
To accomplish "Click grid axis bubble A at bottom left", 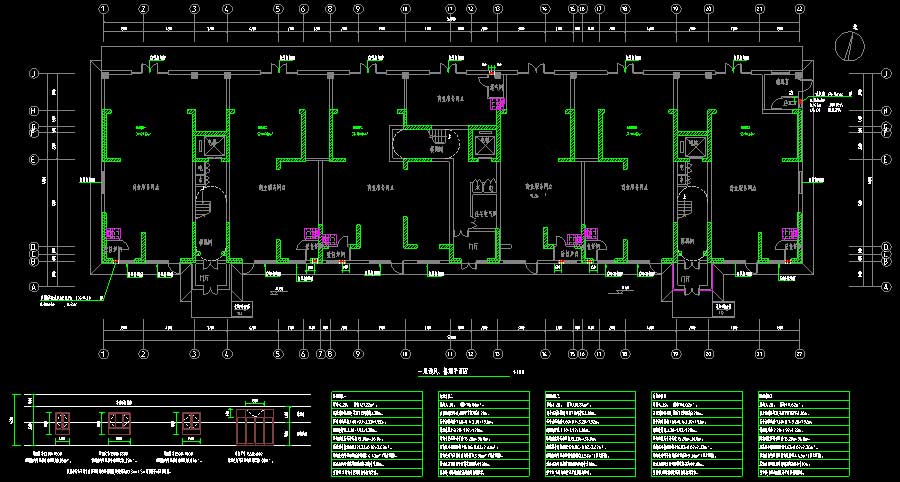I will point(33,285).
